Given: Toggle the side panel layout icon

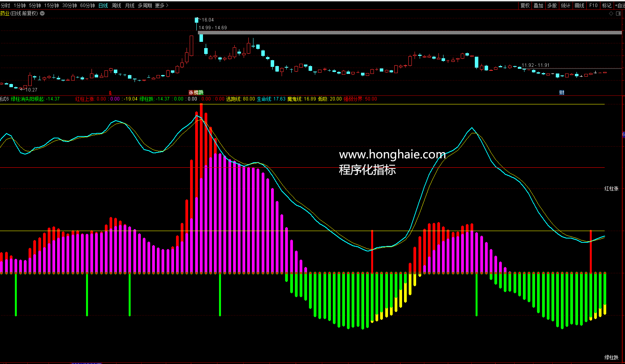Looking at the screenshot, I should 618,13.
